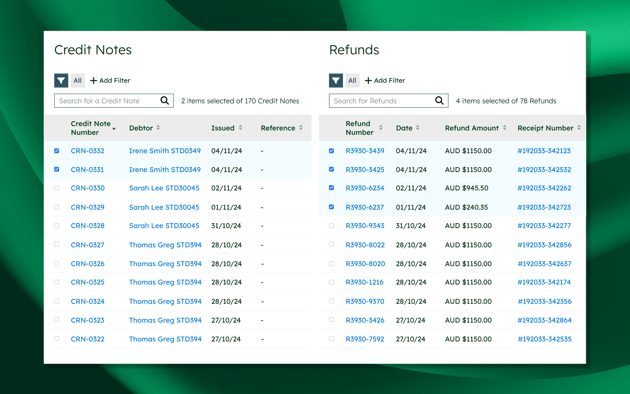Viewport: 630px width, 394px height.
Task: Add a filter to Refunds
Action: pos(385,80)
